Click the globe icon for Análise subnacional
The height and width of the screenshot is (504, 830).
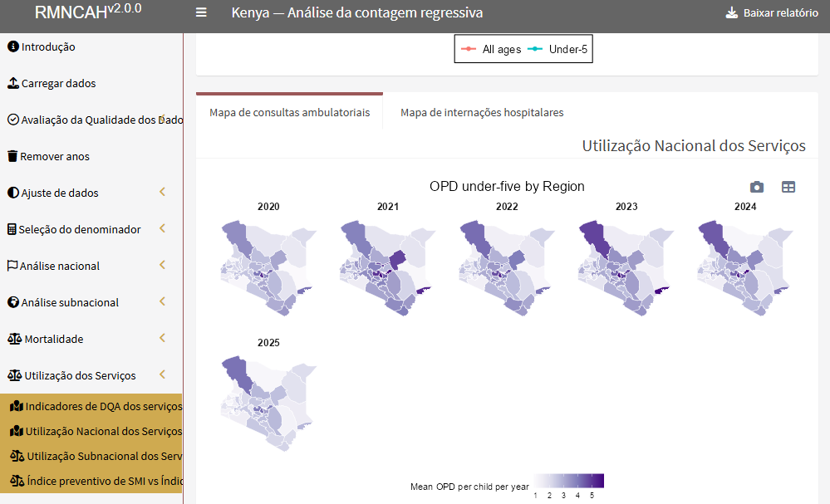tap(13, 302)
